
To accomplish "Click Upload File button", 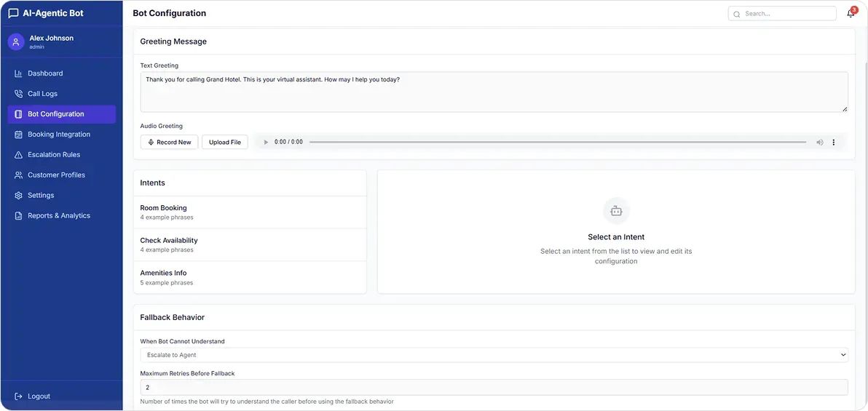I will pos(225,142).
